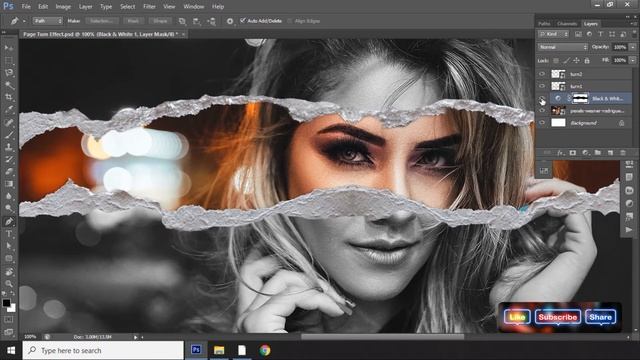The image size is (640, 360).
Task: Click the Selection... button
Action: (x=102, y=21)
